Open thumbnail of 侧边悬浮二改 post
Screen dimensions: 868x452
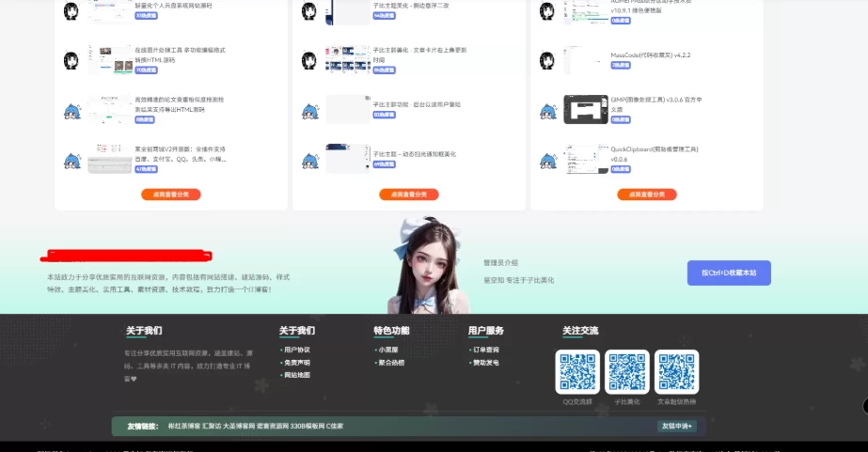[x=348, y=12]
